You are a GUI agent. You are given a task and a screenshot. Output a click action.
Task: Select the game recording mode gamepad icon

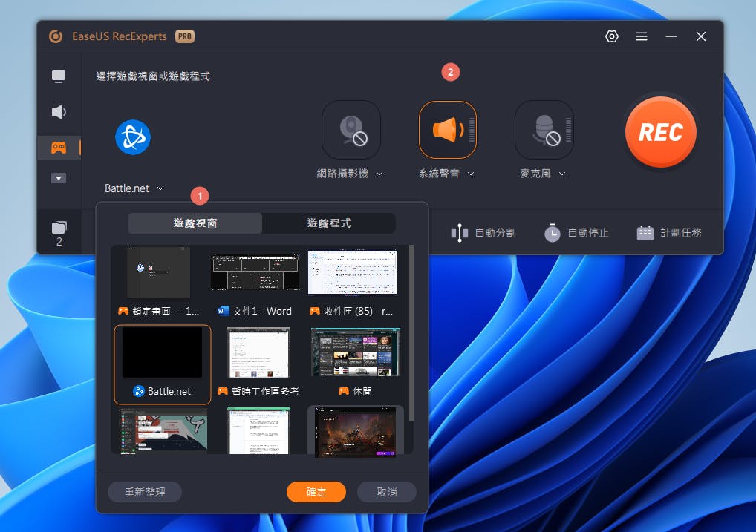[59, 147]
